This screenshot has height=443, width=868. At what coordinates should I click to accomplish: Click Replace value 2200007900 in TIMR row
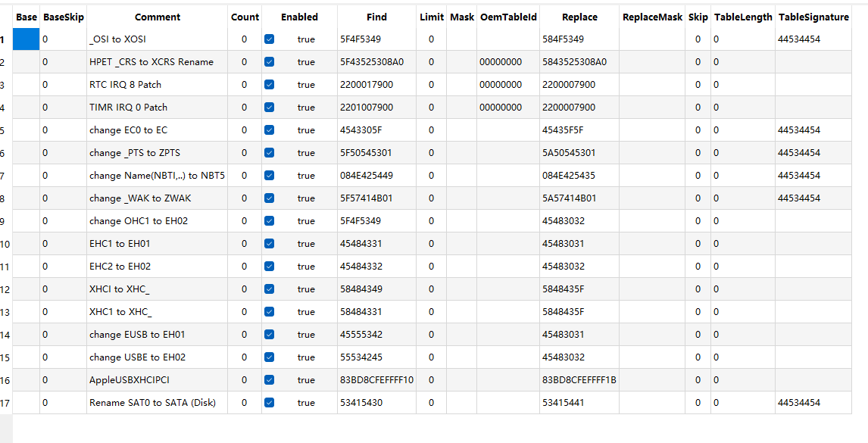point(569,108)
